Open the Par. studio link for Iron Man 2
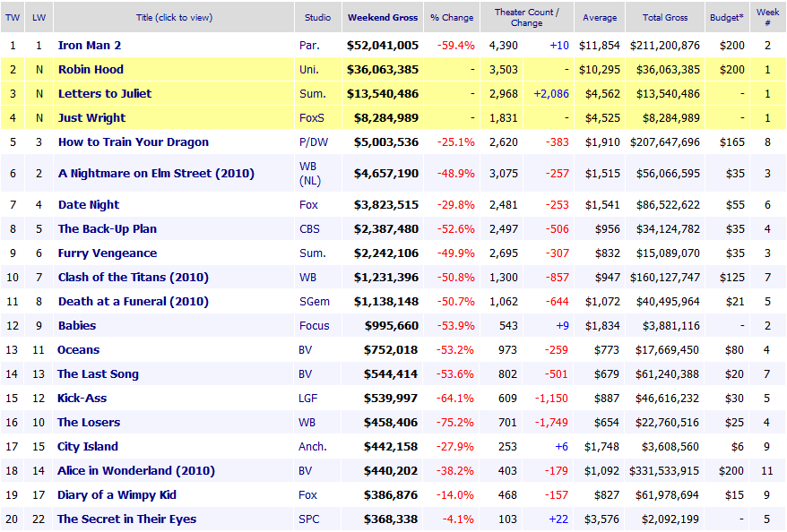The height and width of the screenshot is (532, 787). tap(309, 45)
